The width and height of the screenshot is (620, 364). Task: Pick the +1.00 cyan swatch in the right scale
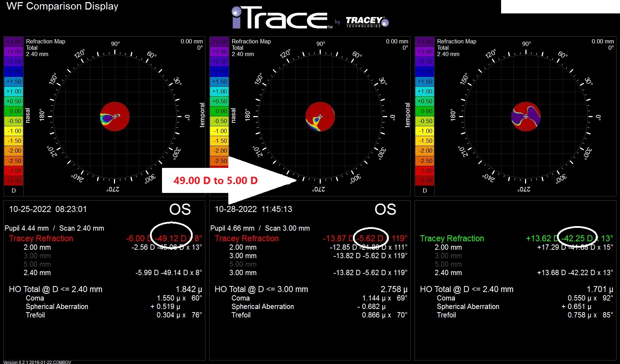point(425,91)
